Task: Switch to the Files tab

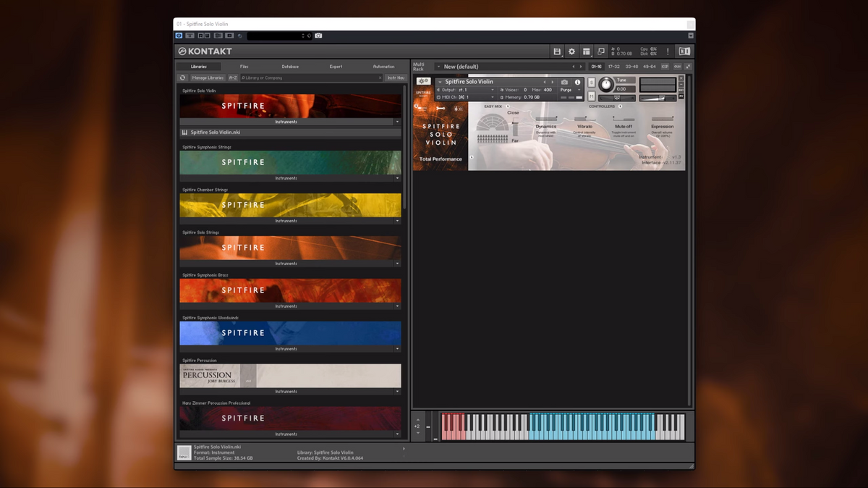Action: [244, 67]
